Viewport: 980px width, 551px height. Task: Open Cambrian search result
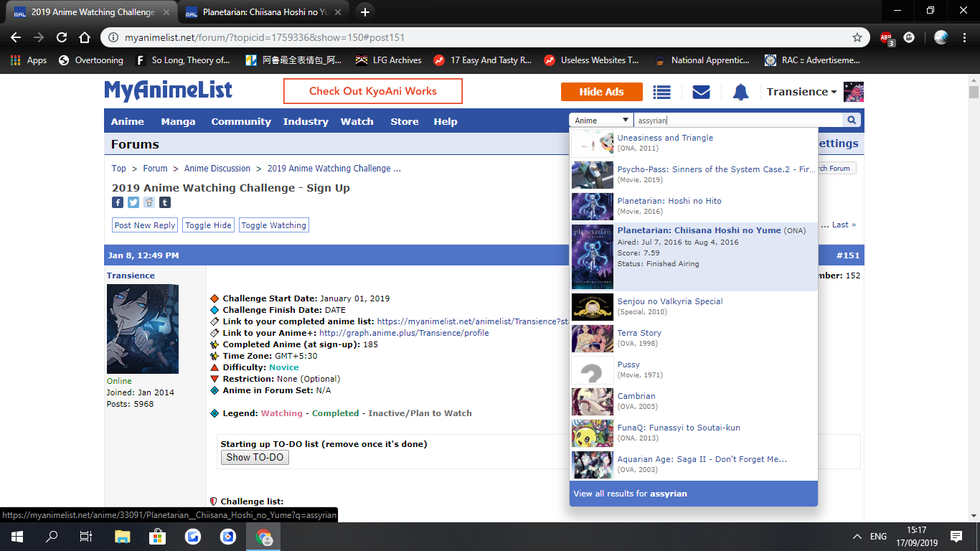click(x=694, y=401)
